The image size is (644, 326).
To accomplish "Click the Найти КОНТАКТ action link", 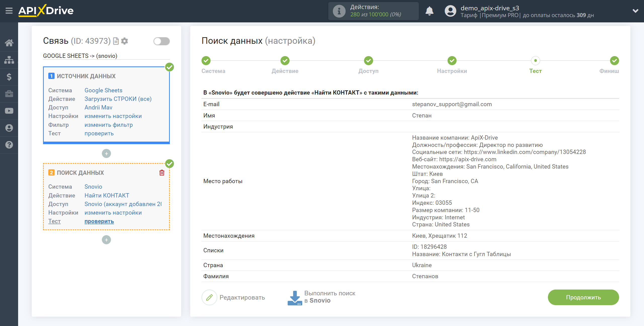I will click(107, 195).
